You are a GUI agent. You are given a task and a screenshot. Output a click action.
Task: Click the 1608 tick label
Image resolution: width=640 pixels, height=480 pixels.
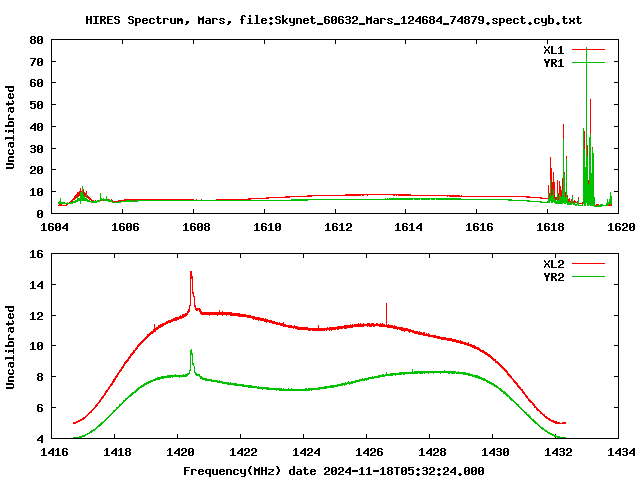tap(196, 227)
